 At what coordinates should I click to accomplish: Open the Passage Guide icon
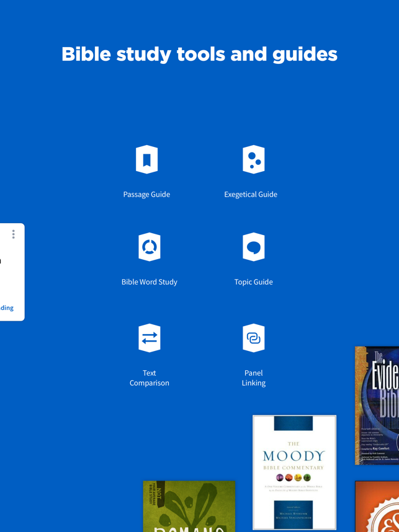(x=146, y=159)
